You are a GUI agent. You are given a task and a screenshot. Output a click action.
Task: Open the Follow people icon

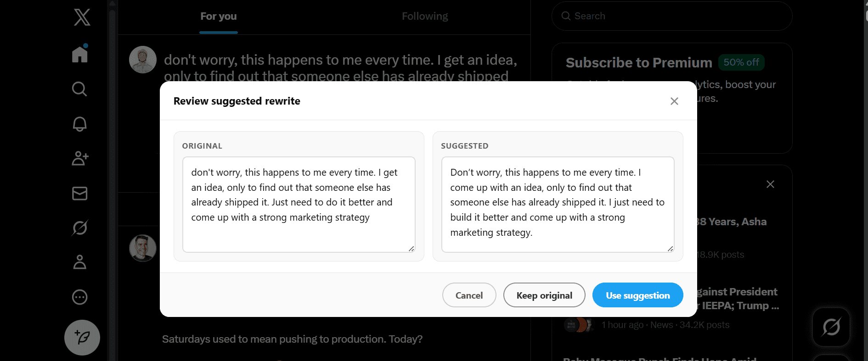coord(80,158)
